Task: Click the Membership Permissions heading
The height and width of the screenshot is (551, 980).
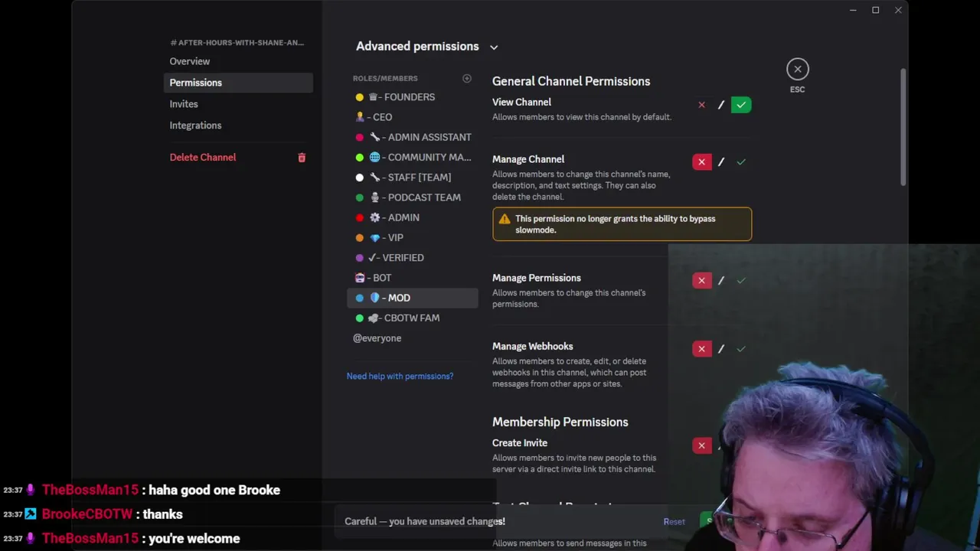Action: coord(560,422)
